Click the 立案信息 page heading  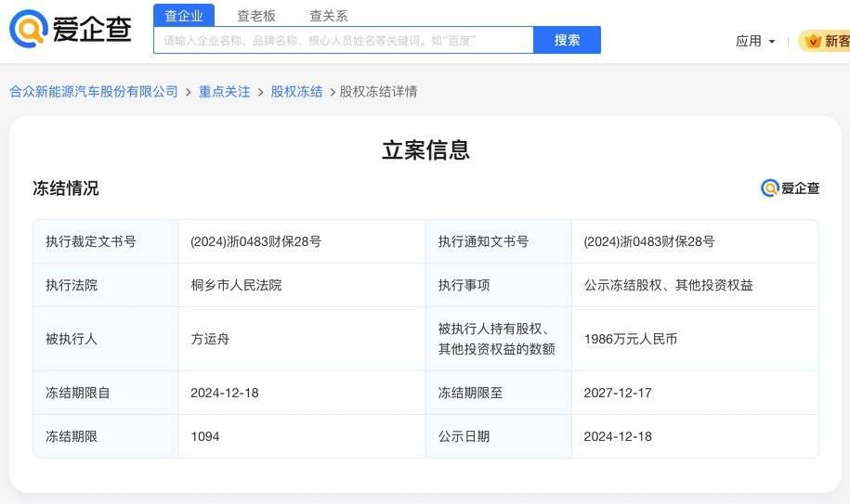[425, 150]
